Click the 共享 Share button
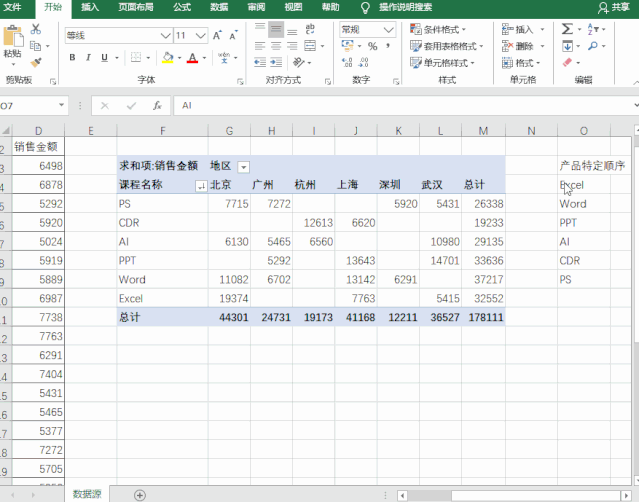The image size is (639, 502). tap(614, 7)
